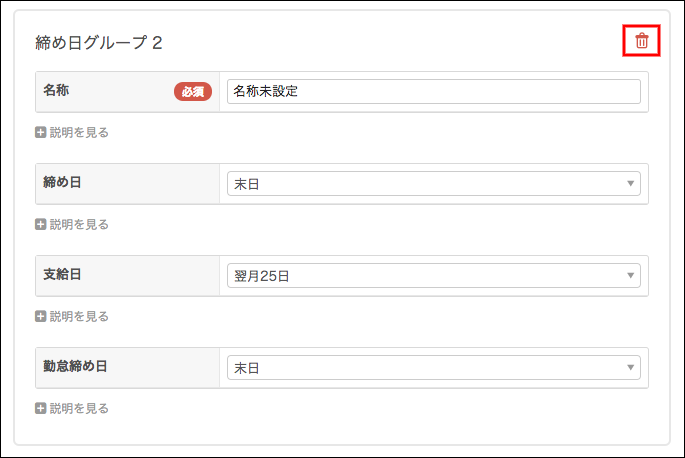The image size is (685, 458).
Task: Click plus icon below 勤怠締め日 dropdown
Action: point(41,408)
